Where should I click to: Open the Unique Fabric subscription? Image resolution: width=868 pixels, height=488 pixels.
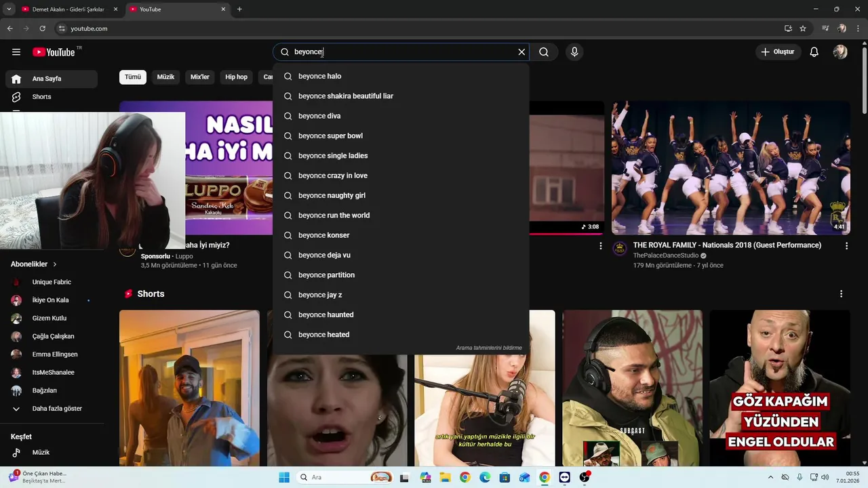pyautogui.click(x=52, y=282)
